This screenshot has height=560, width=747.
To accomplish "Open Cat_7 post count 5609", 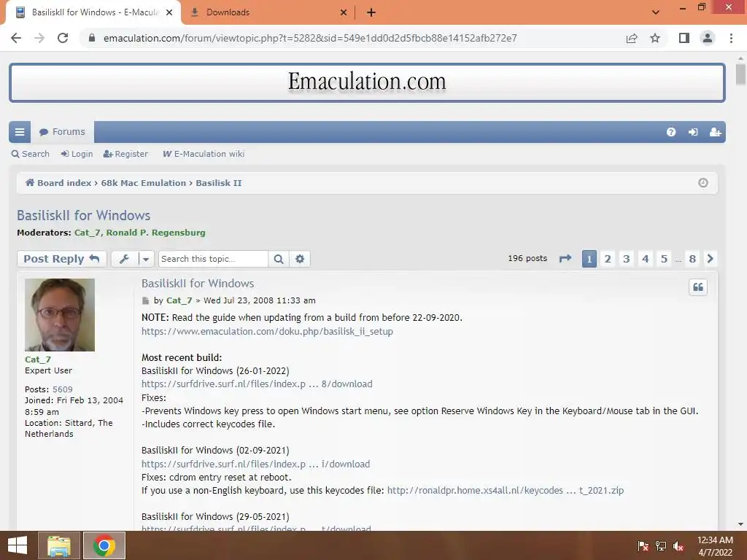I will 63,389.
